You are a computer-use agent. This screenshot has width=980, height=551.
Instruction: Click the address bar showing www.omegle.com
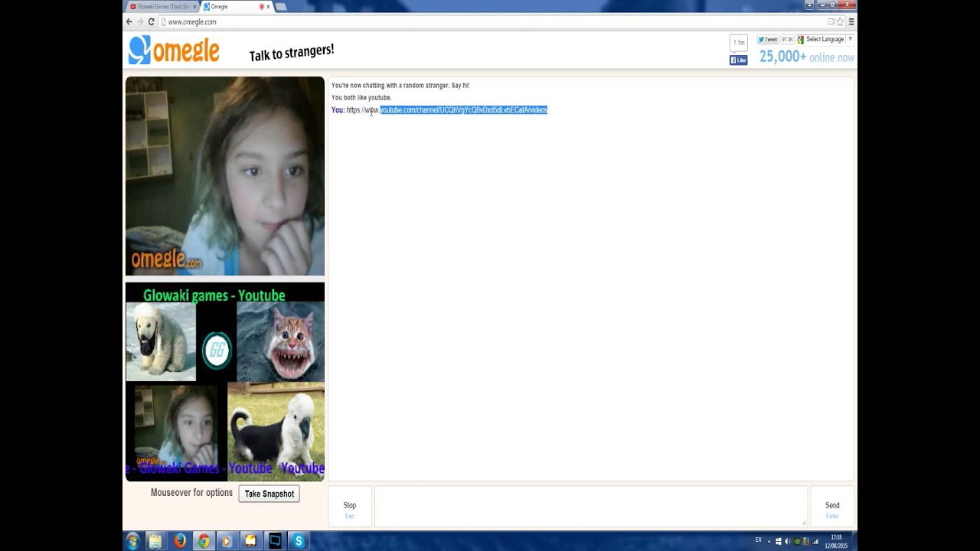(x=490, y=21)
